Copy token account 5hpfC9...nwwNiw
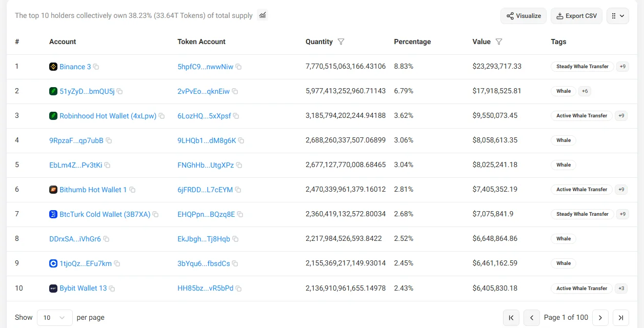Image resolution: width=644 pixels, height=328 pixels. click(x=238, y=67)
